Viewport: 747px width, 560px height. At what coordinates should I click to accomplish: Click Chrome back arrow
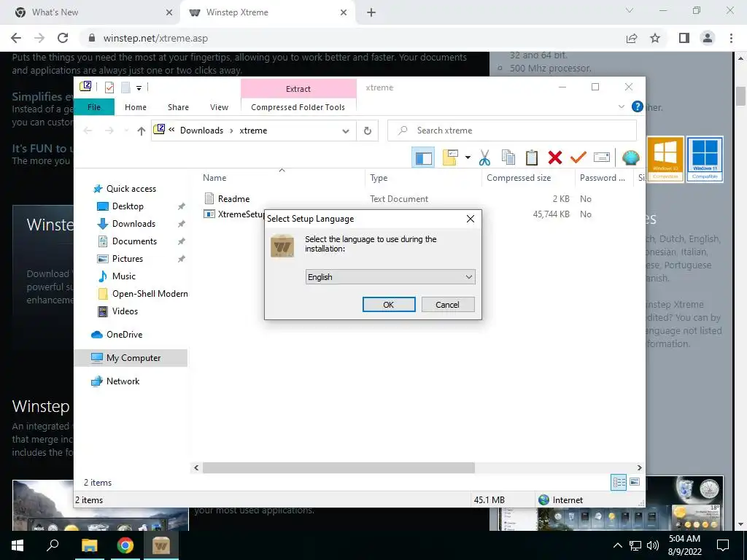click(16, 38)
